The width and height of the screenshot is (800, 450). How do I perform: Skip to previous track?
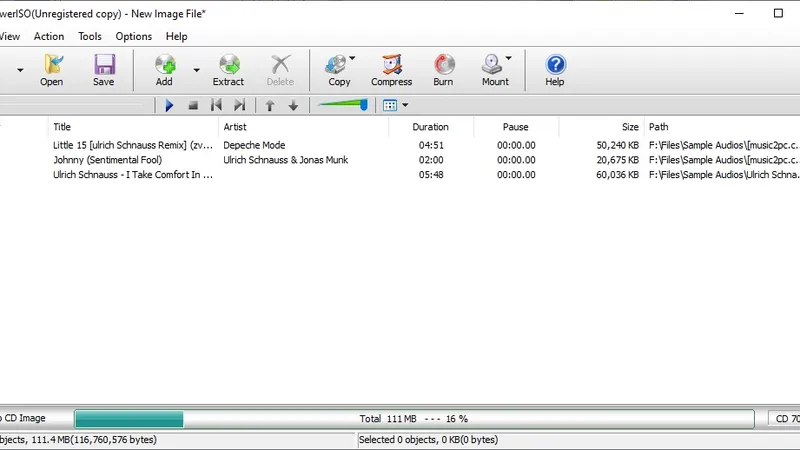[x=216, y=106]
